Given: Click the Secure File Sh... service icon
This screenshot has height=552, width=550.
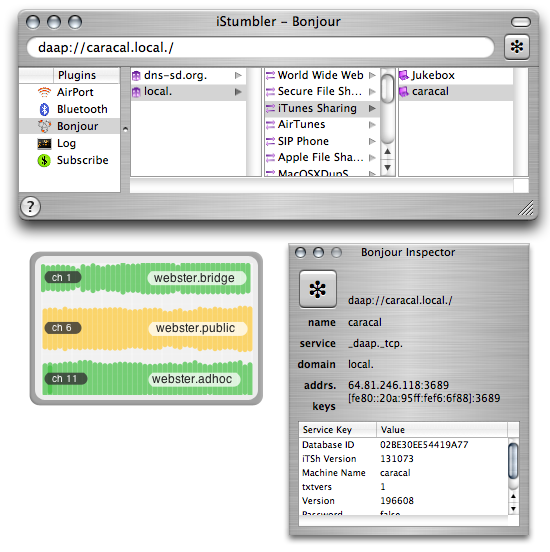Looking at the screenshot, I should [270, 92].
